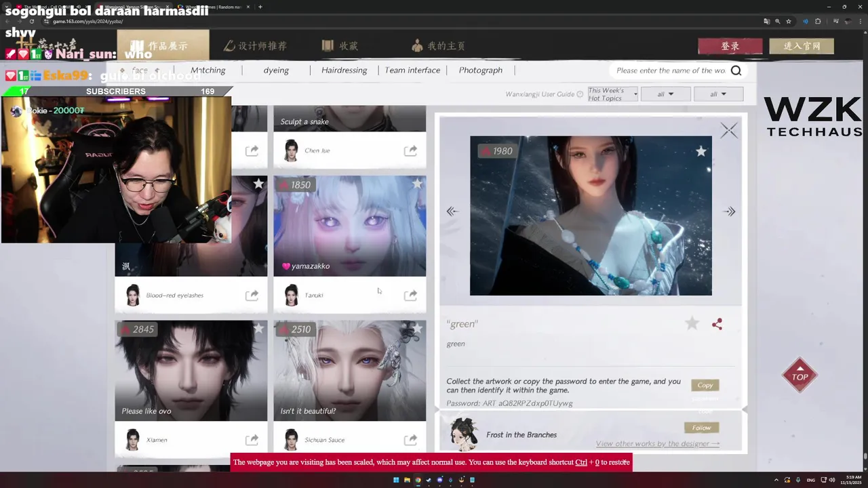This screenshot has width=868, height=488.
Task: Open the second "all" filter dropdown
Action: pos(718,94)
